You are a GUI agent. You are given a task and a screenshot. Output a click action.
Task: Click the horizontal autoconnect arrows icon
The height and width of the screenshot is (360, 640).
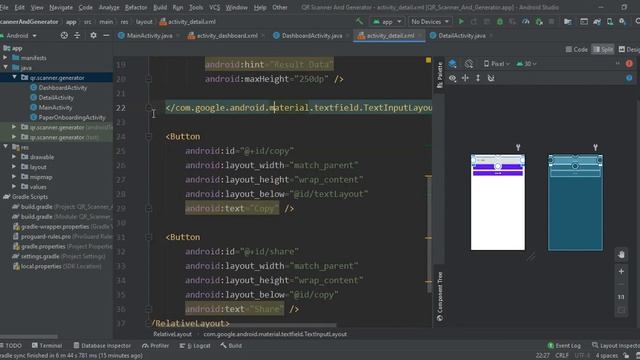pyautogui.click(x=465, y=78)
